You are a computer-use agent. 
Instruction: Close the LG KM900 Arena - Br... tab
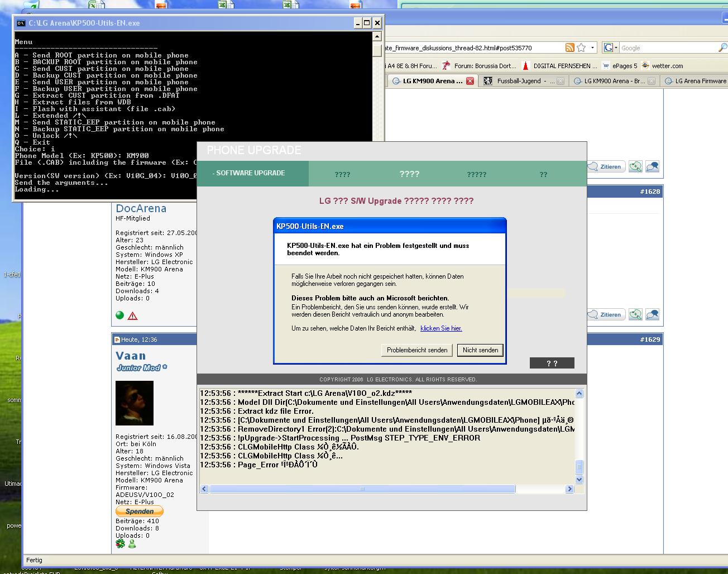point(652,81)
